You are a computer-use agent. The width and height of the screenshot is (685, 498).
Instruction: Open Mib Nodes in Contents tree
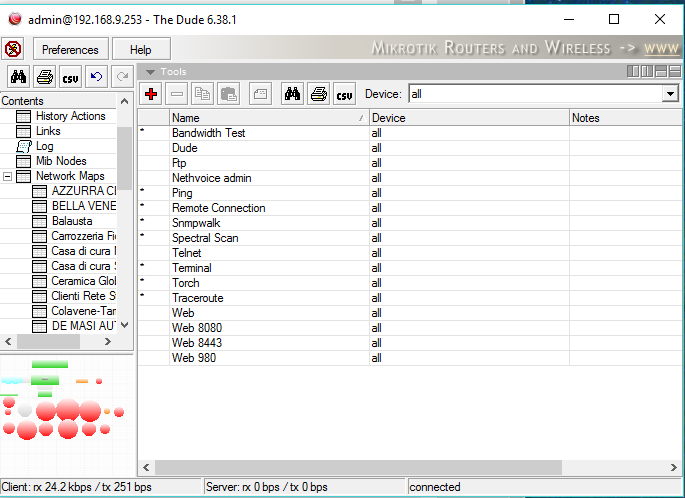click(x=61, y=161)
